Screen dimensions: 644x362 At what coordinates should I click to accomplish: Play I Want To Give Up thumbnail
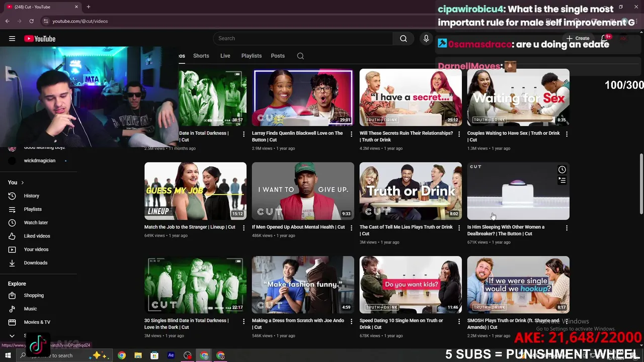pyautogui.click(x=303, y=191)
